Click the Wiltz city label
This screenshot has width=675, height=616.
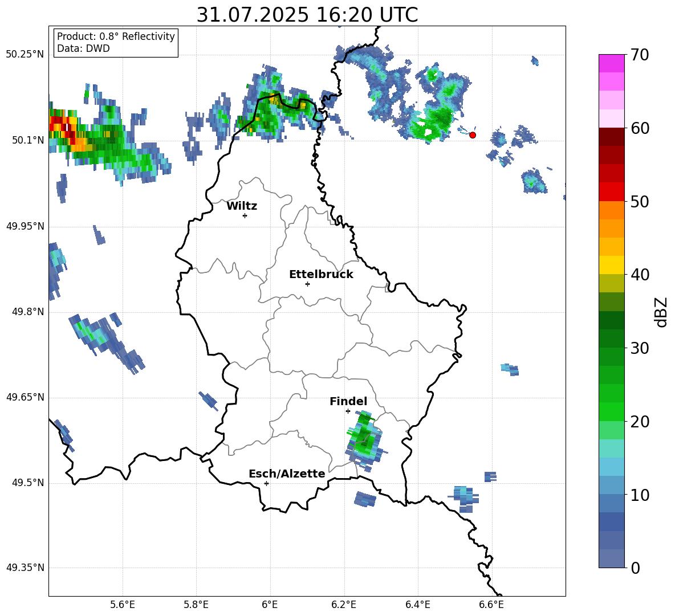pyautogui.click(x=242, y=206)
